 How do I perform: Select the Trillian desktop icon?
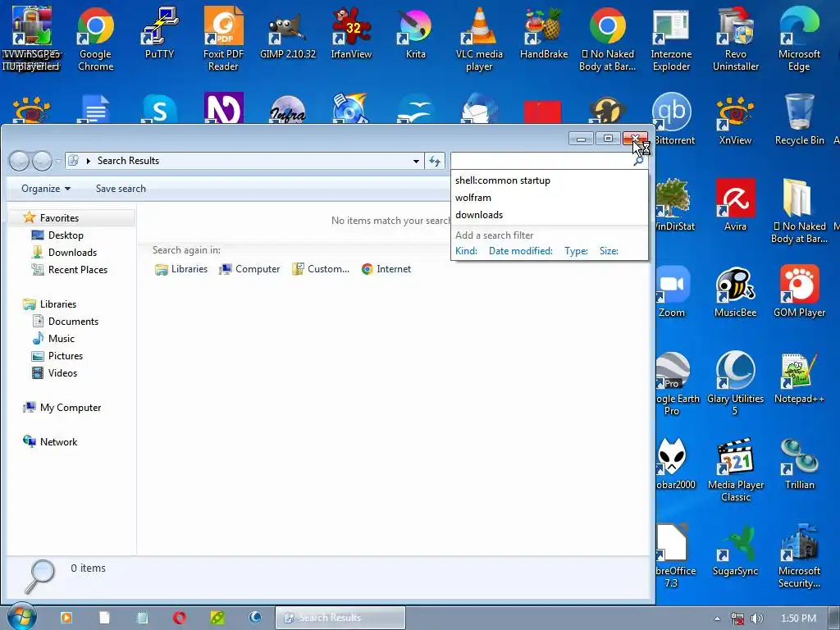click(x=799, y=464)
